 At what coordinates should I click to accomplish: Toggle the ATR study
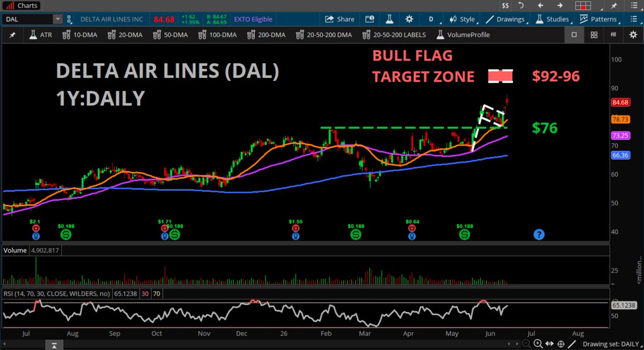[41, 35]
